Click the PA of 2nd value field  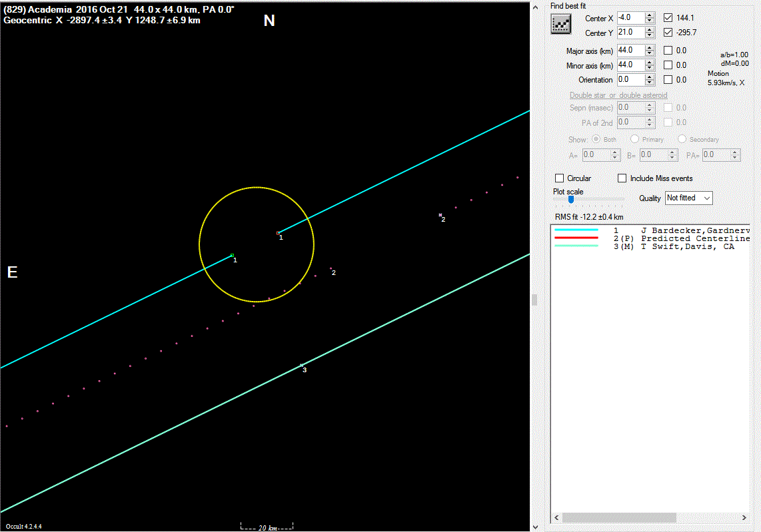[x=630, y=122]
